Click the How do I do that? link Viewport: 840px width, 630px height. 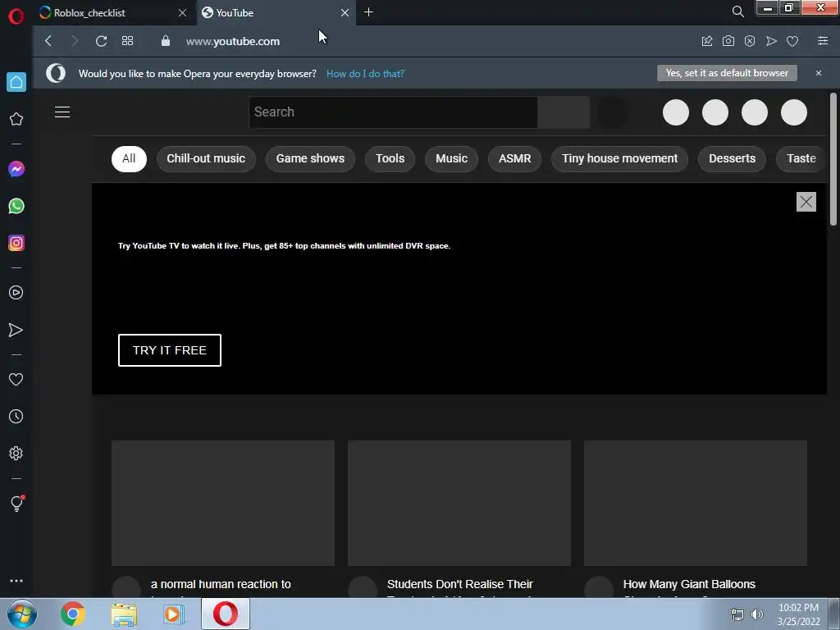[365, 74]
